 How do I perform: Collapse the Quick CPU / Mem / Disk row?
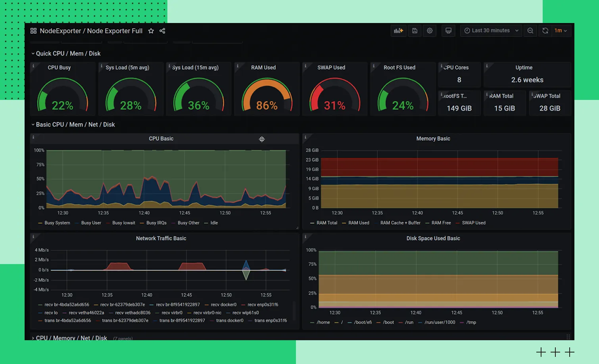(68, 54)
